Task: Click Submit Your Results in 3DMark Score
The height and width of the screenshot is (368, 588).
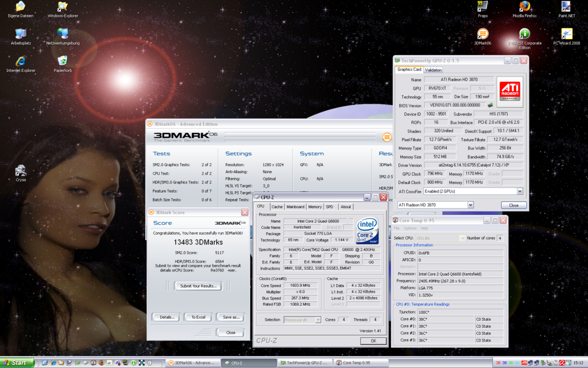Action: click(x=198, y=286)
